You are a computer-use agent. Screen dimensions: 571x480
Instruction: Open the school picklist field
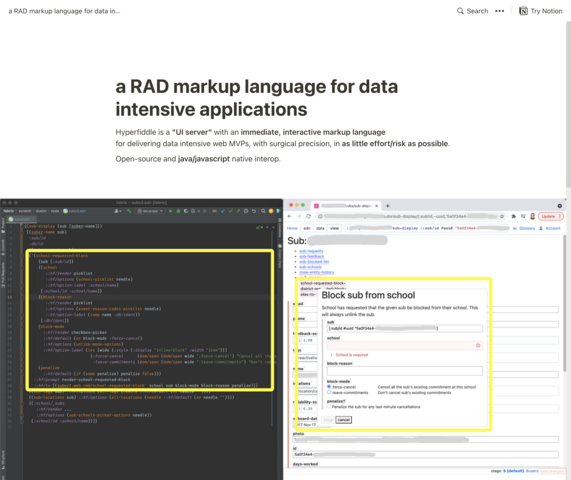click(x=405, y=345)
